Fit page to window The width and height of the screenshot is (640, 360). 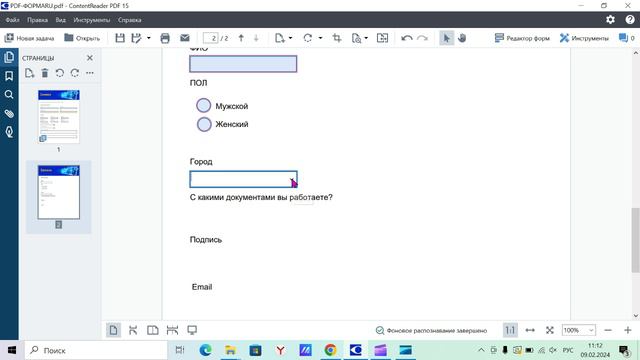[x=549, y=330]
